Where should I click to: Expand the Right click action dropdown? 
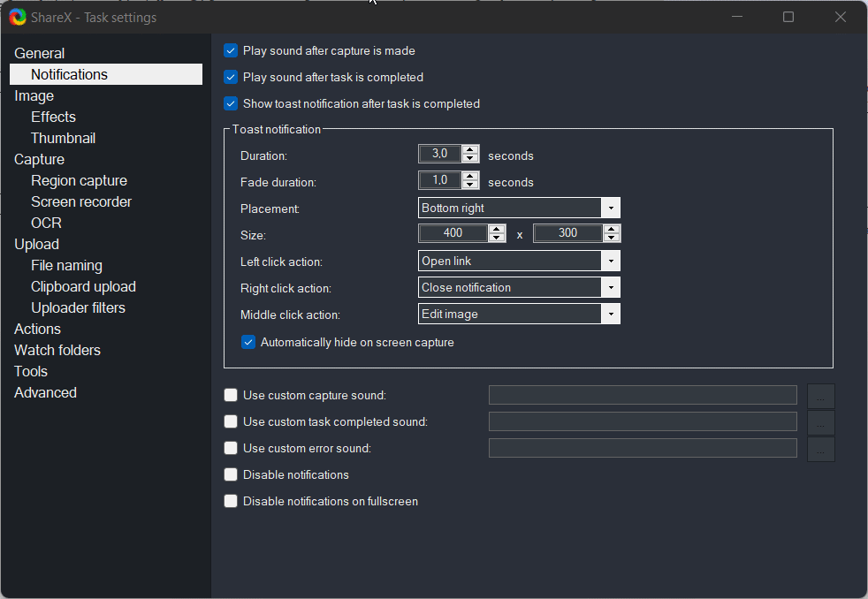point(611,287)
